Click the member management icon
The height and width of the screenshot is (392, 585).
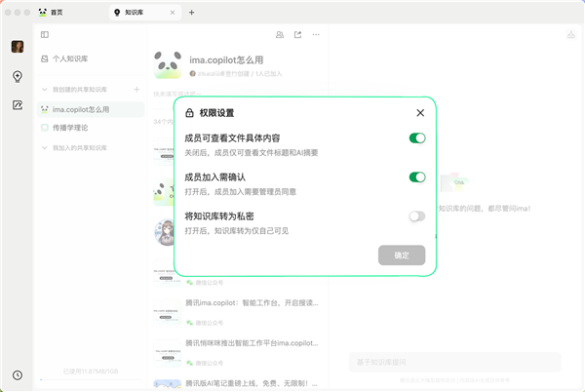pos(280,34)
